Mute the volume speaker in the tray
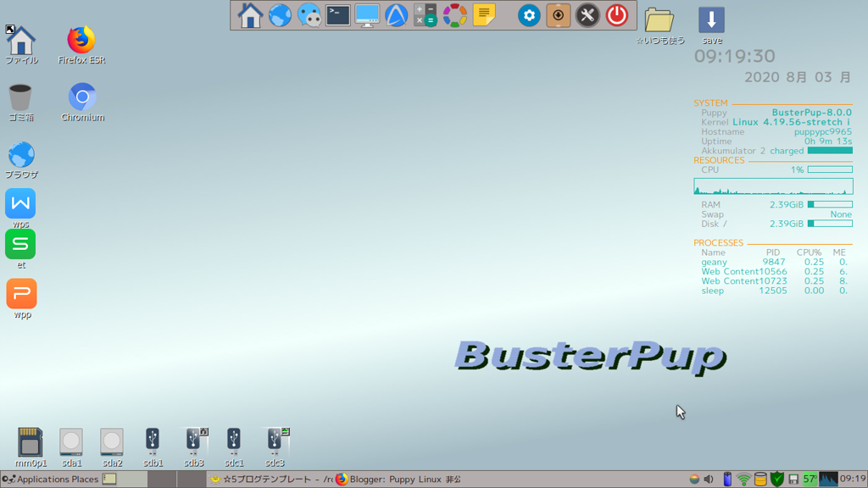868x488 pixels. pos(709,479)
